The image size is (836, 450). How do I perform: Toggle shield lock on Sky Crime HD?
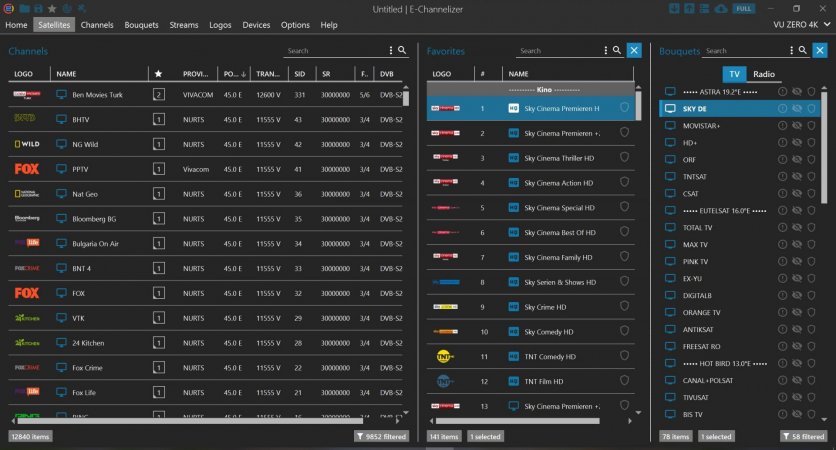click(624, 306)
